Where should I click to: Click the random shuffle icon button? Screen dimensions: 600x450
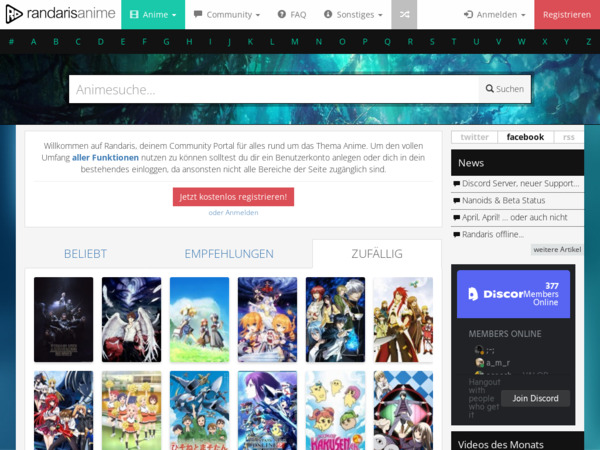(x=404, y=15)
